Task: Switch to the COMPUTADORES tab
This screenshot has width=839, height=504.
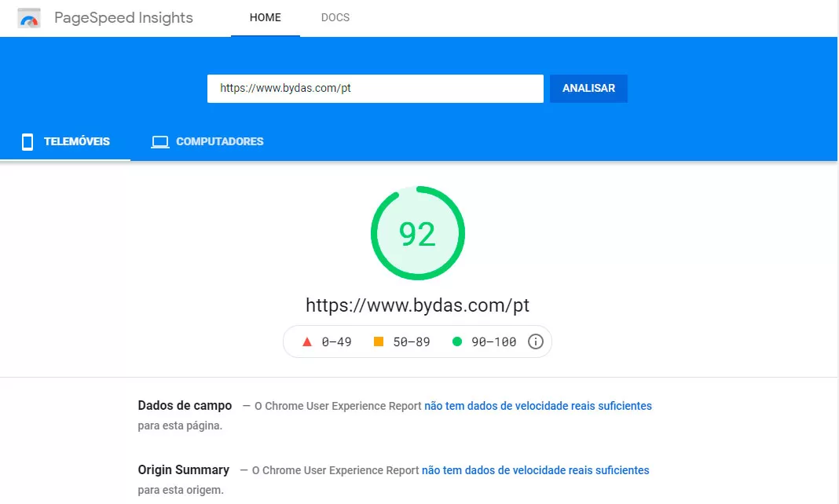Action: pos(207,141)
